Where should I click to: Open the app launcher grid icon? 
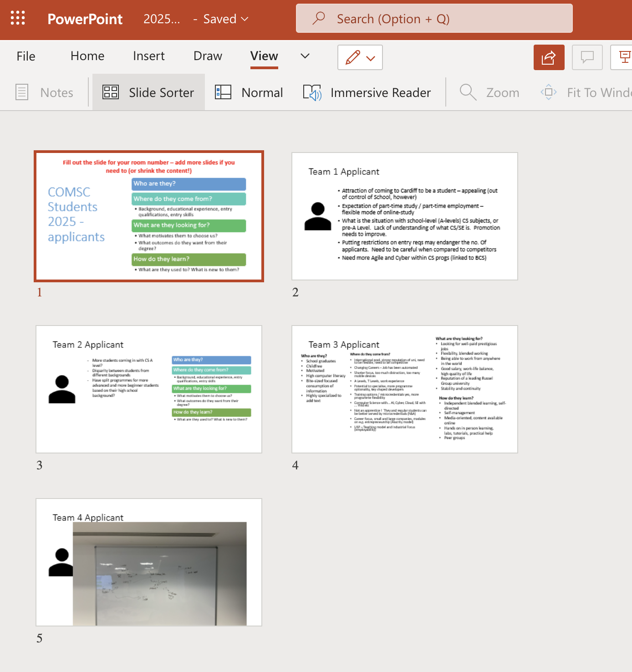click(18, 18)
